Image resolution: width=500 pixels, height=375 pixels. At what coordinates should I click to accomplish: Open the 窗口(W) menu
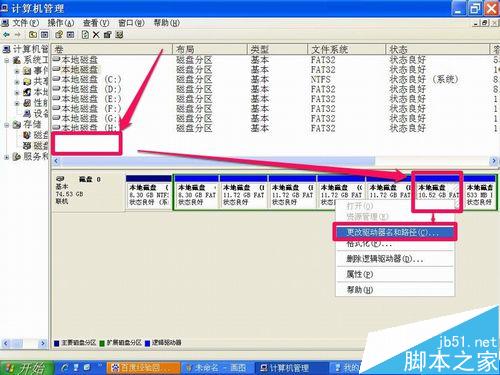coord(131,23)
